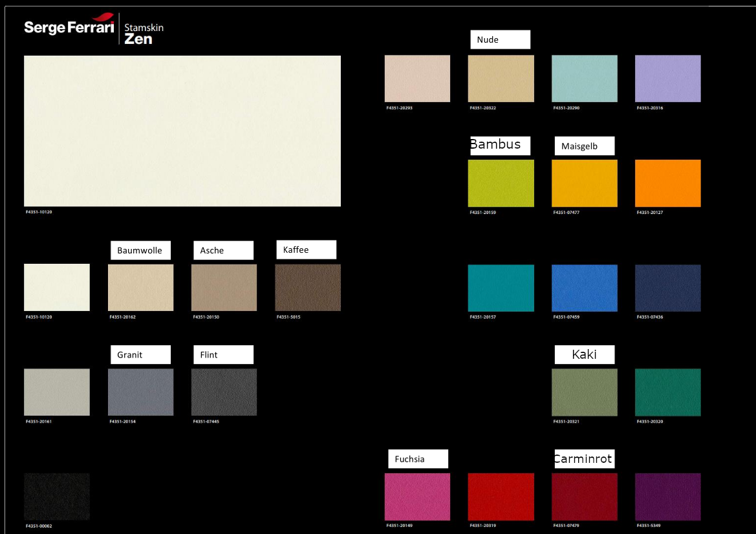This screenshot has height=534, width=756.
Task: Choose the Fuchsia pink swatch
Action: pos(417,497)
